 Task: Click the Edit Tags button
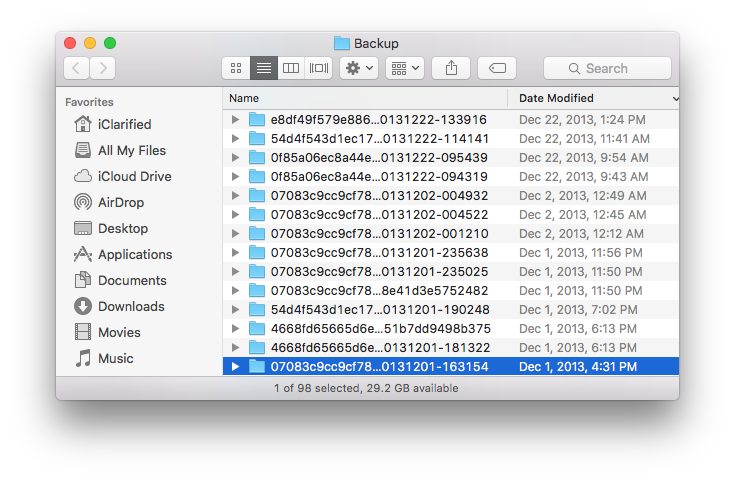pyautogui.click(x=497, y=68)
